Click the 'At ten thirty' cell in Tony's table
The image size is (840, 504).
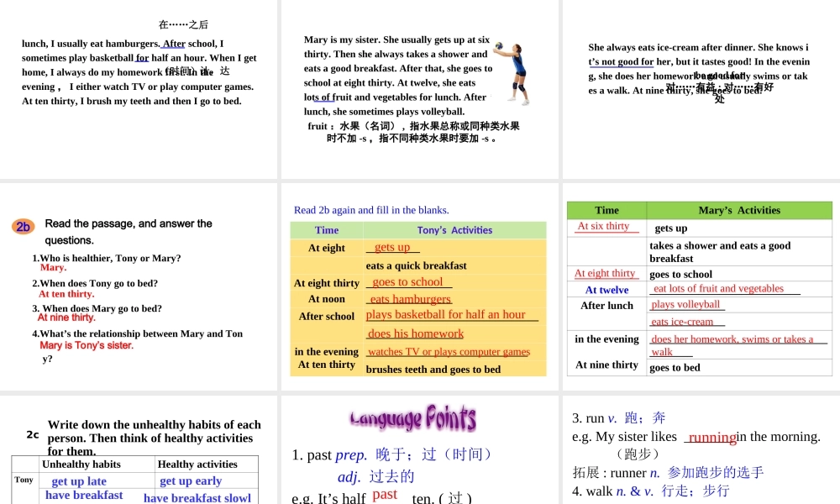point(327,365)
